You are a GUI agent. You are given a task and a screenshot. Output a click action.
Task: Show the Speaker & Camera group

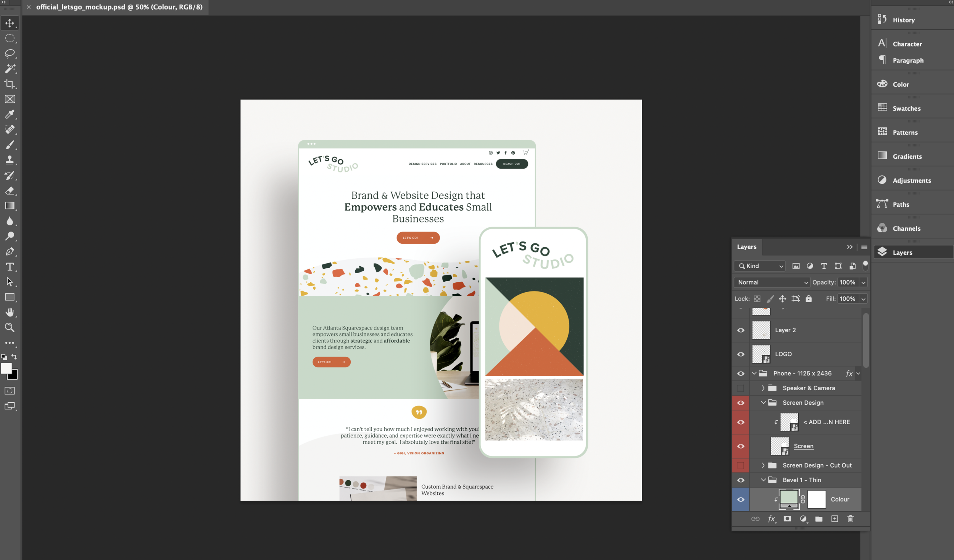(741, 388)
